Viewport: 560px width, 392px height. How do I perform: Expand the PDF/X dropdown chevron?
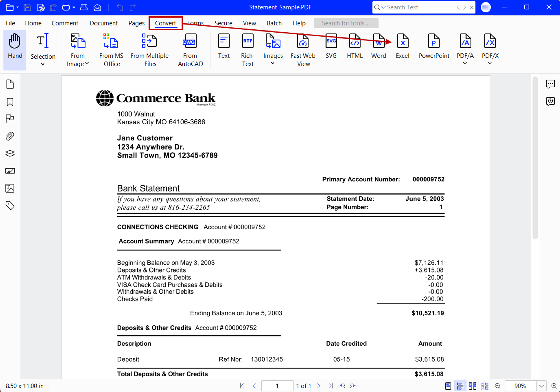[490, 63]
